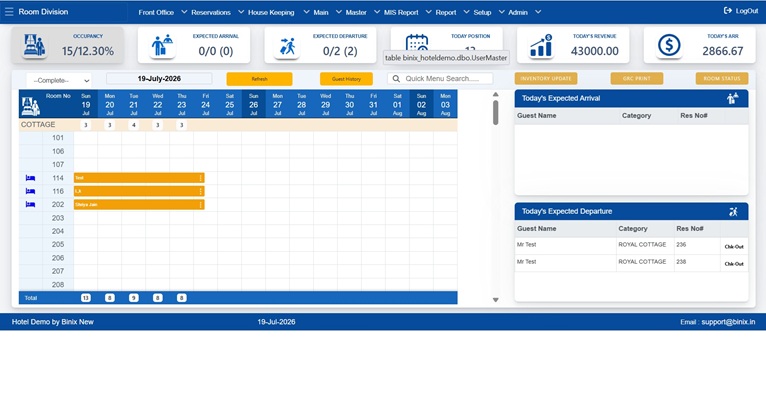Viewport: 766px width, 409px height.
Task: Click the support@binix.in email in footer
Action: (728, 322)
